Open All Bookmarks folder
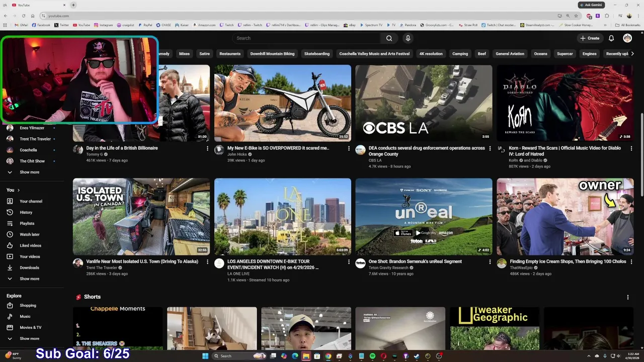Image resolution: width=644 pixels, height=362 pixels. (x=628, y=25)
